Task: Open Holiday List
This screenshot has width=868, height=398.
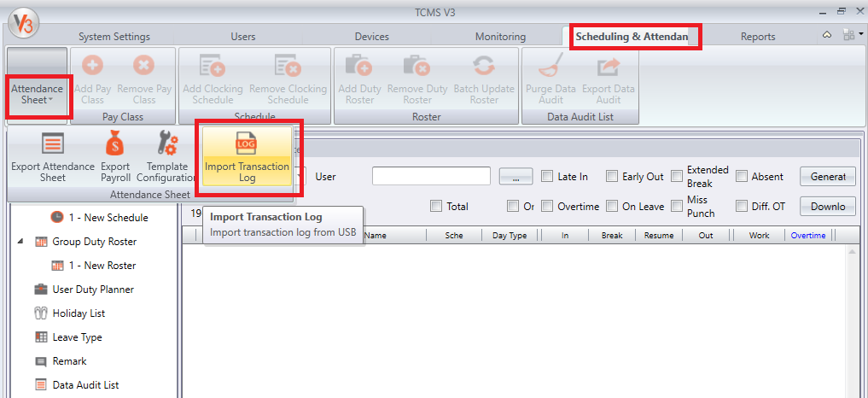Action: pos(70,313)
